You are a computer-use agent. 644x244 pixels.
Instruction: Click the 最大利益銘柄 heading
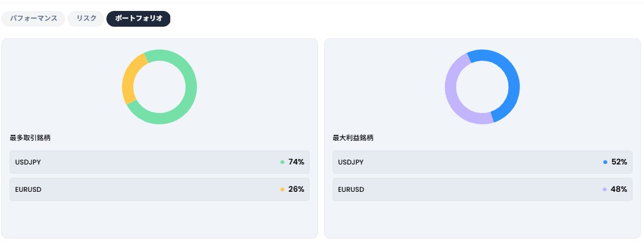(x=353, y=138)
